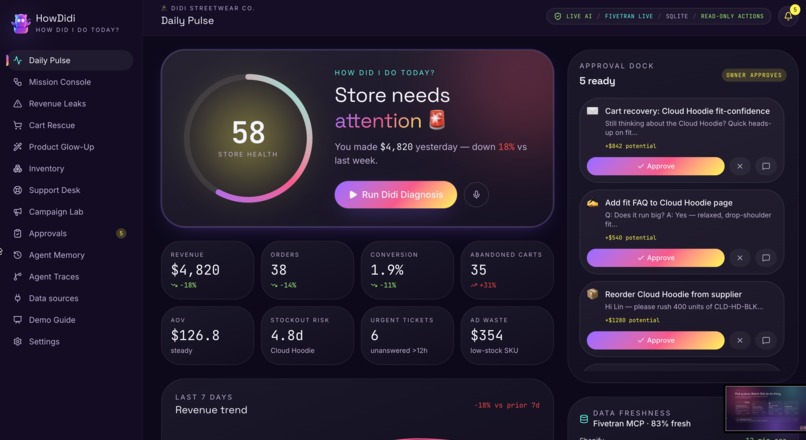Viewport: 806px width, 440px height.
Task: Click the Agent Traces branch icon
Action: click(17, 277)
